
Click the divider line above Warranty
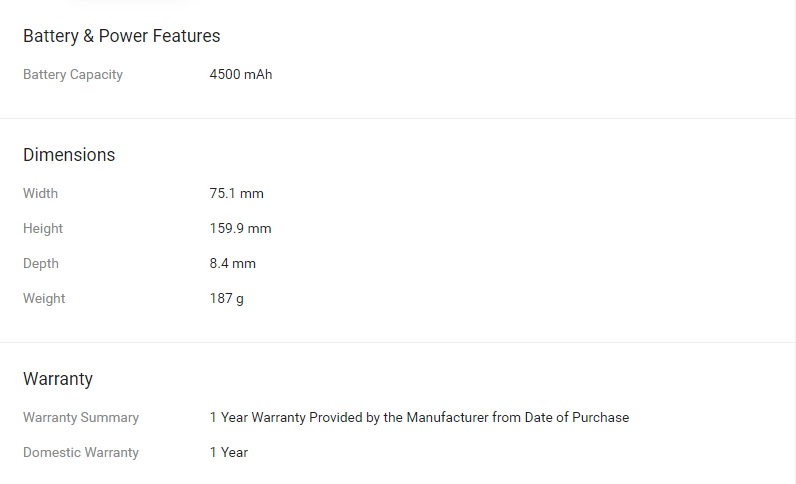point(398,342)
